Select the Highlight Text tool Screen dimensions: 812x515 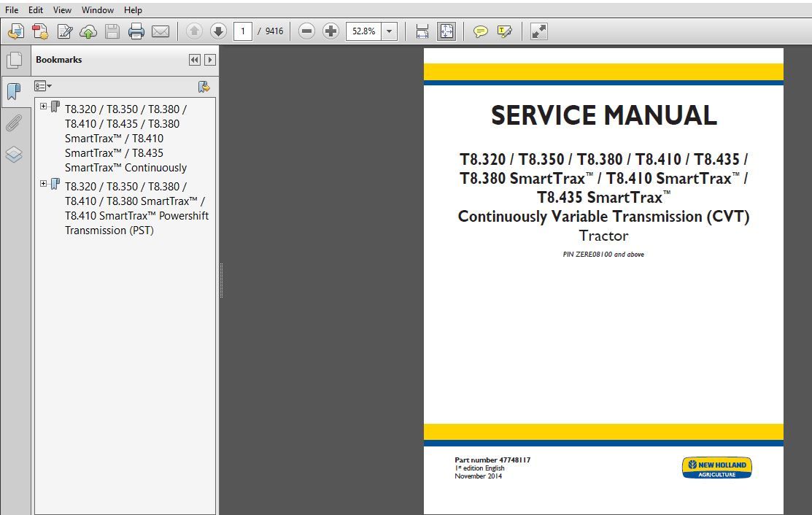click(503, 31)
